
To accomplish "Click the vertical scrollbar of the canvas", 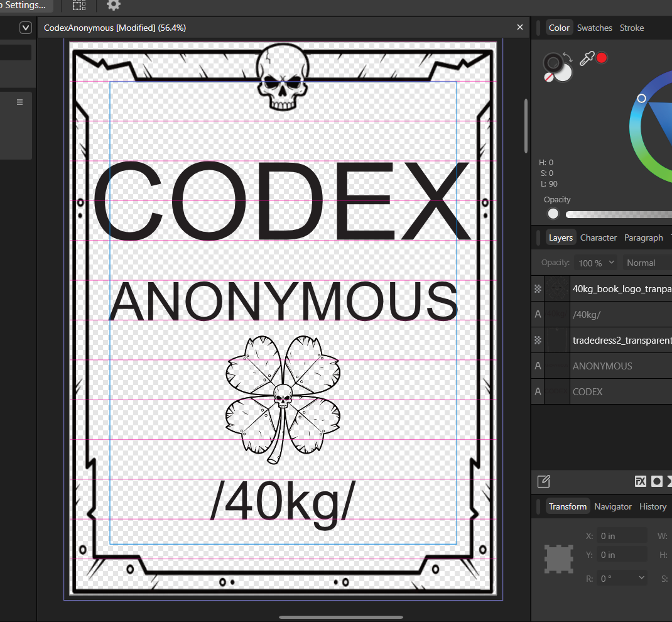I will (x=526, y=126).
